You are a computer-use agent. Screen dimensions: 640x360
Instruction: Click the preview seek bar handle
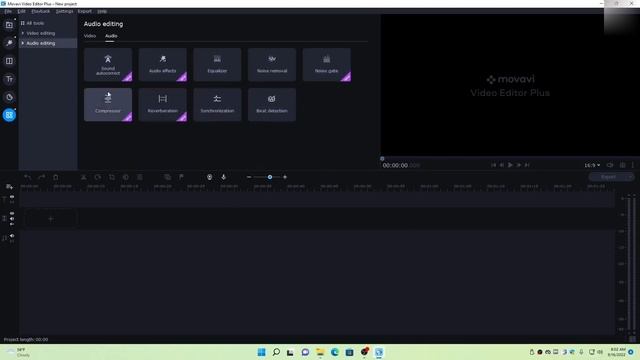click(x=382, y=159)
